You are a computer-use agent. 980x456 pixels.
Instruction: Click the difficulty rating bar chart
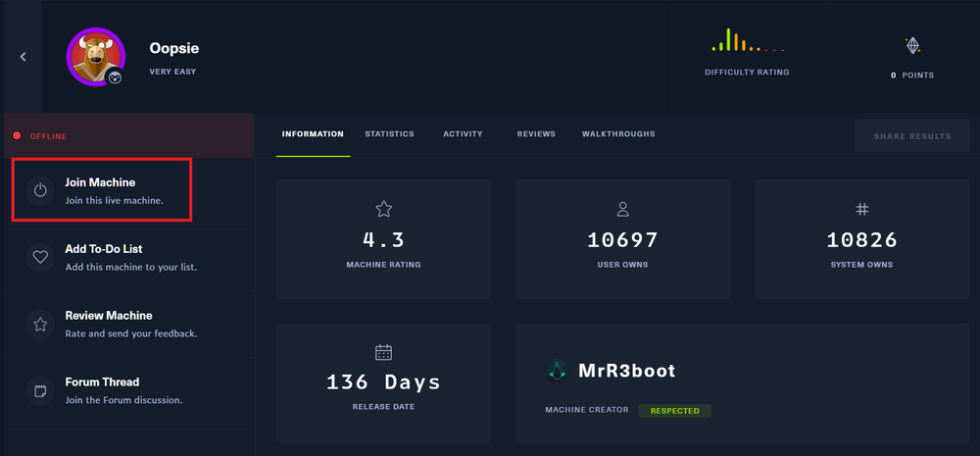coord(747,41)
